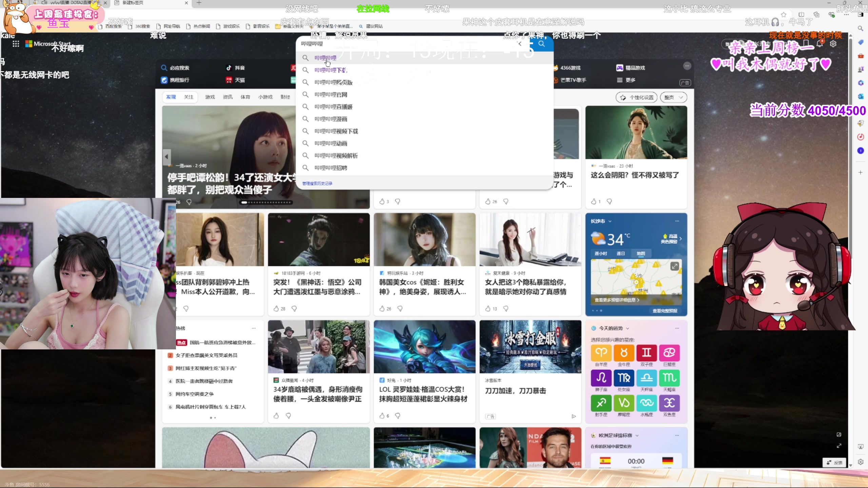Open the 热榜 card more options
Screen dimensions: 868x488
[254, 328]
